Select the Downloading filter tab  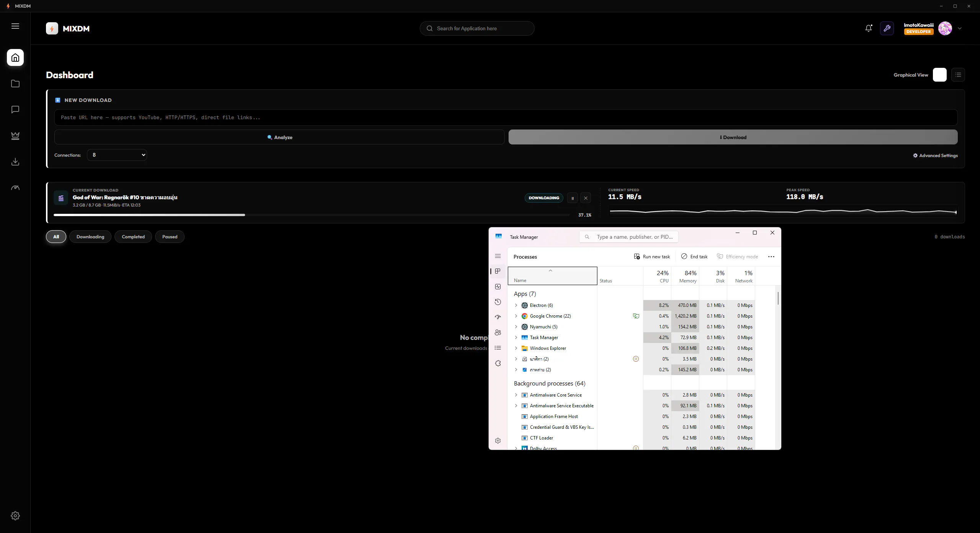[x=90, y=237]
